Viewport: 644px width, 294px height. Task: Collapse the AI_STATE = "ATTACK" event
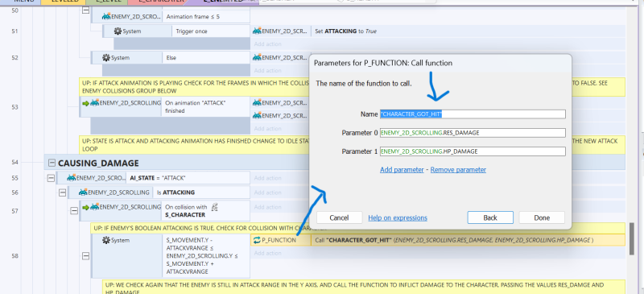click(x=51, y=178)
